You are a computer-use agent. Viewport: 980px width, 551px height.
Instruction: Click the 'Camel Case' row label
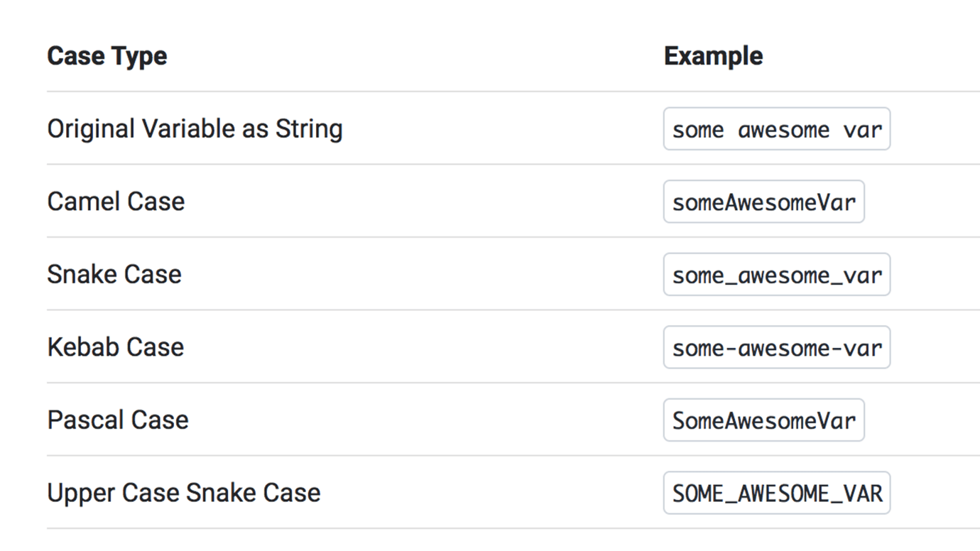116,202
